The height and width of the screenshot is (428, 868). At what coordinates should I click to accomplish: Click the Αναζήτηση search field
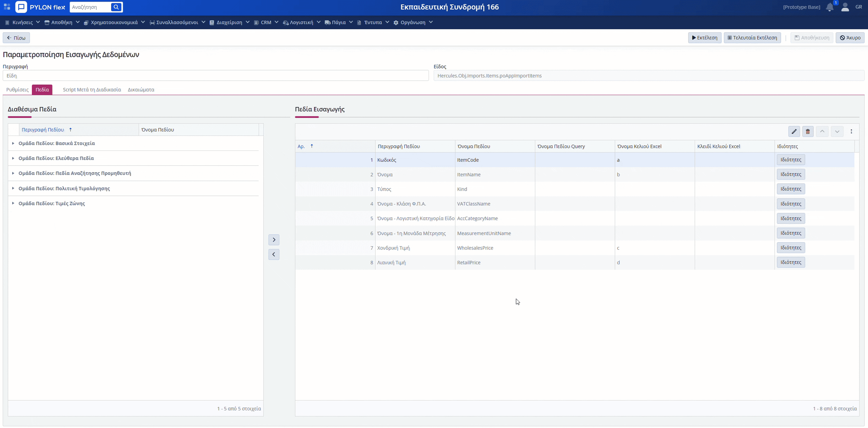point(90,7)
